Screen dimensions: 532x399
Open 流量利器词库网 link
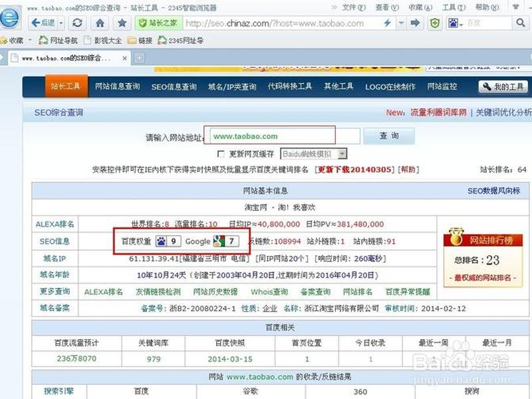pos(438,112)
